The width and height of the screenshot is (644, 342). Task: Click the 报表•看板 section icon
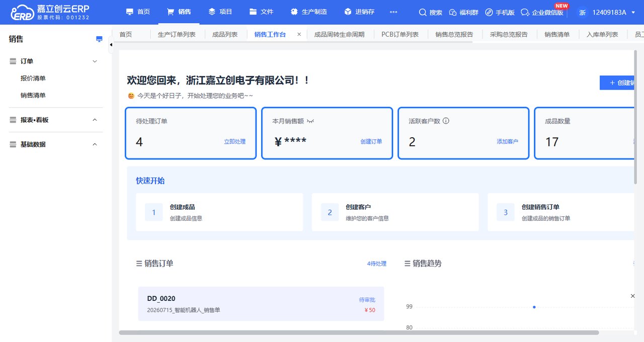tap(13, 120)
